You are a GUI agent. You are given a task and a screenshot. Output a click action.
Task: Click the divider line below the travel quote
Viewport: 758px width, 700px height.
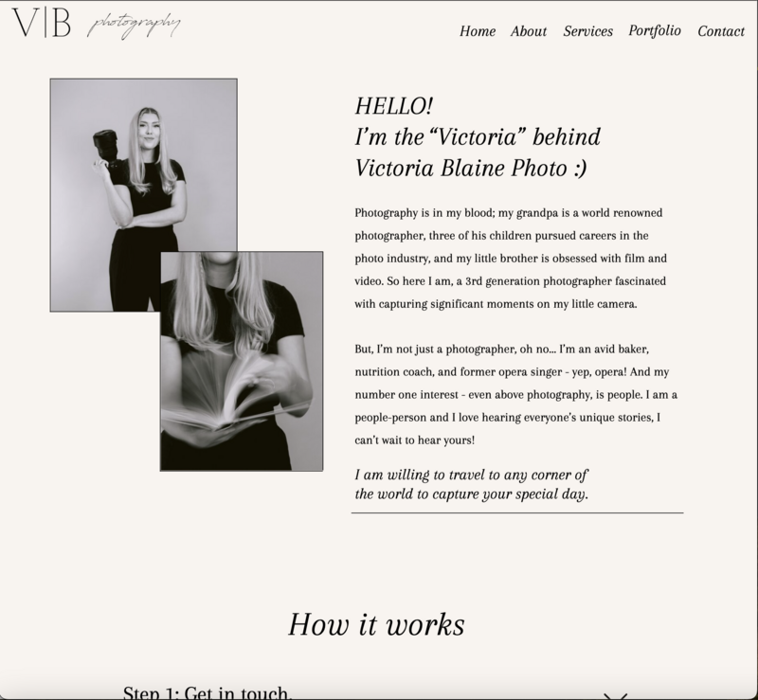(517, 512)
